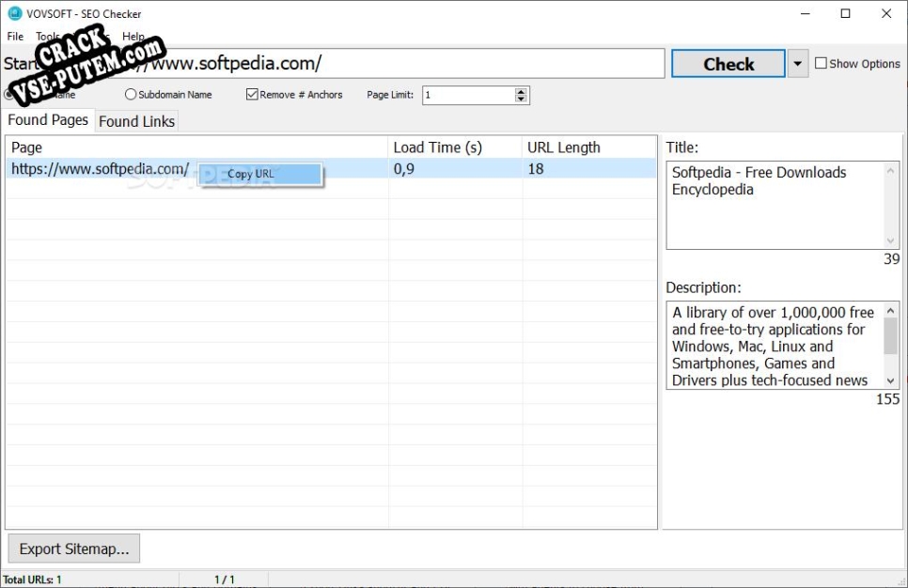Viewport: 908px width, 588px height.
Task: Uncheck Remove # Anchors checkbox
Action: point(252,94)
